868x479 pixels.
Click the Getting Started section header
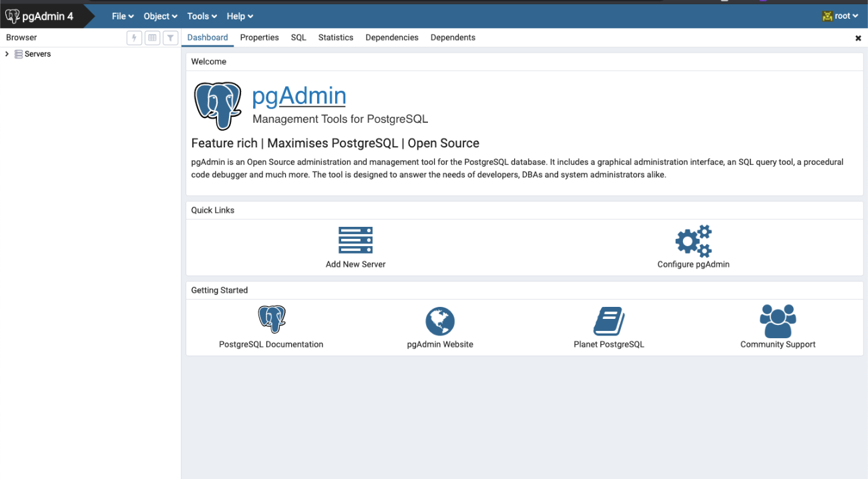220,290
